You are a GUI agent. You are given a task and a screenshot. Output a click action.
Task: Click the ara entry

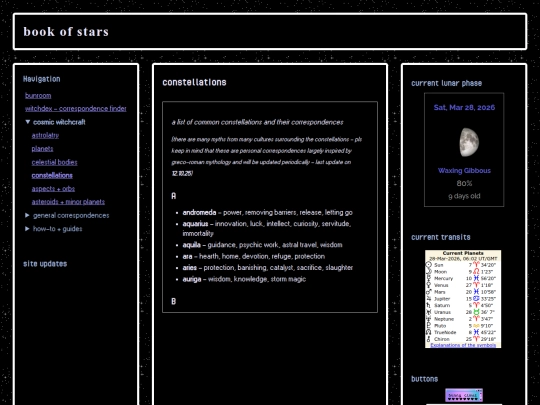[253, 256]
